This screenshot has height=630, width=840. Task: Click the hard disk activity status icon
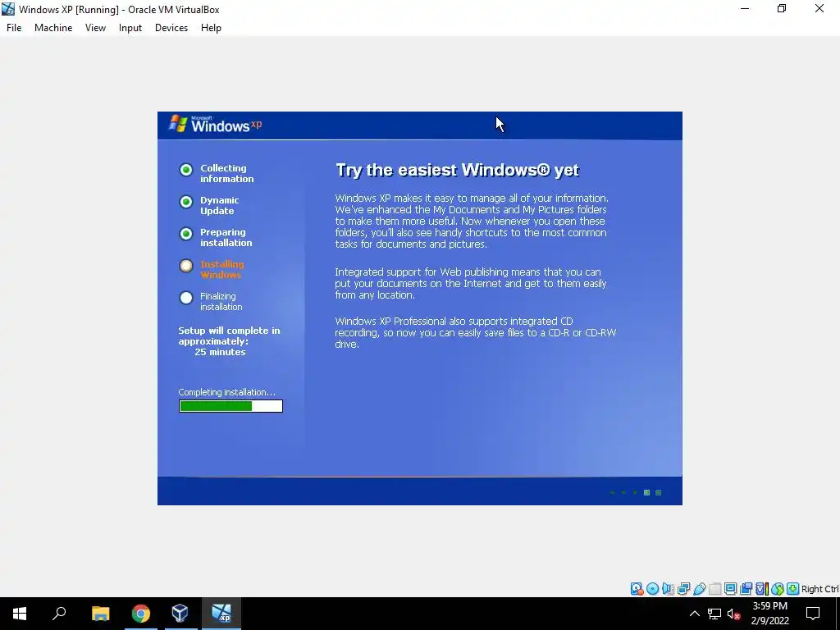[637, 589]
